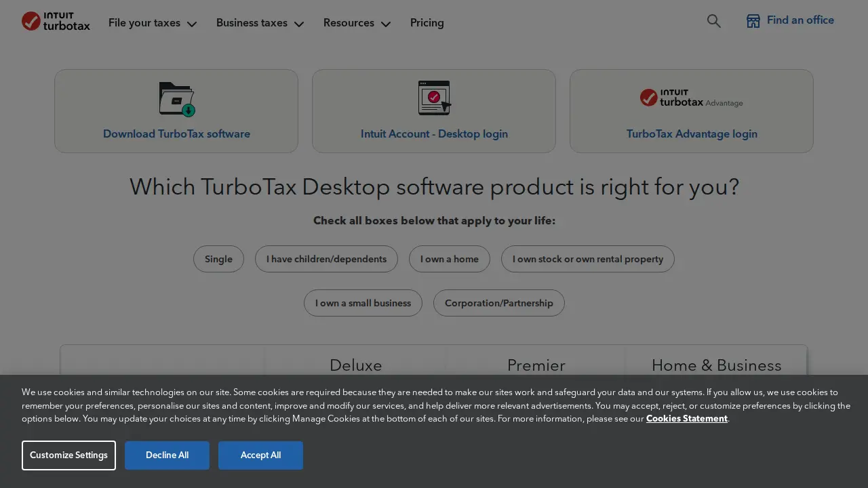The width and height of the screenshot is (868, 488).
Task: Toggle I own a small business chip
Action: coord(363,303)
